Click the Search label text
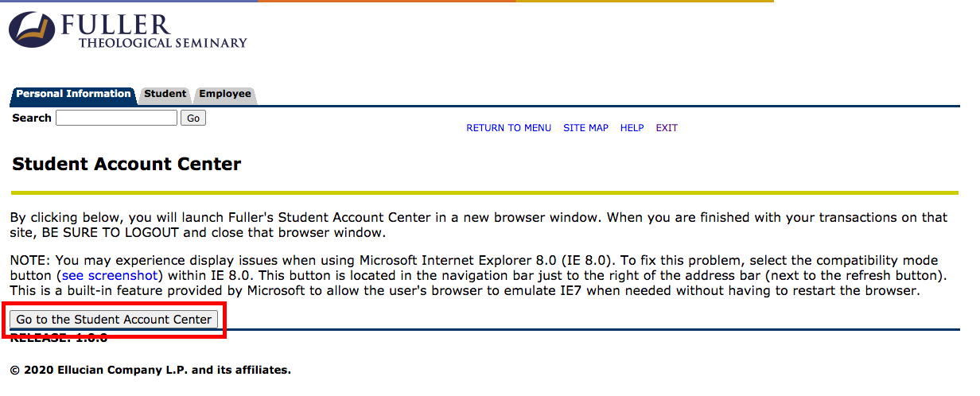This screenshot has width=980, height=396. [x=32, y=118]
